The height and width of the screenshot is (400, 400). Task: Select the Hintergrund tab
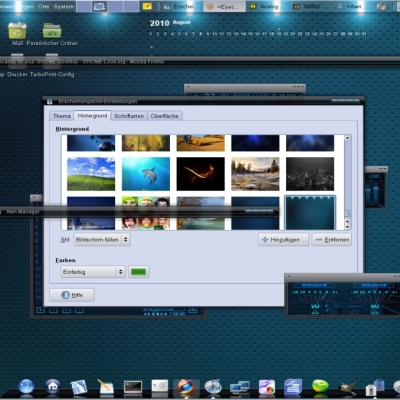tap(92, 115)
